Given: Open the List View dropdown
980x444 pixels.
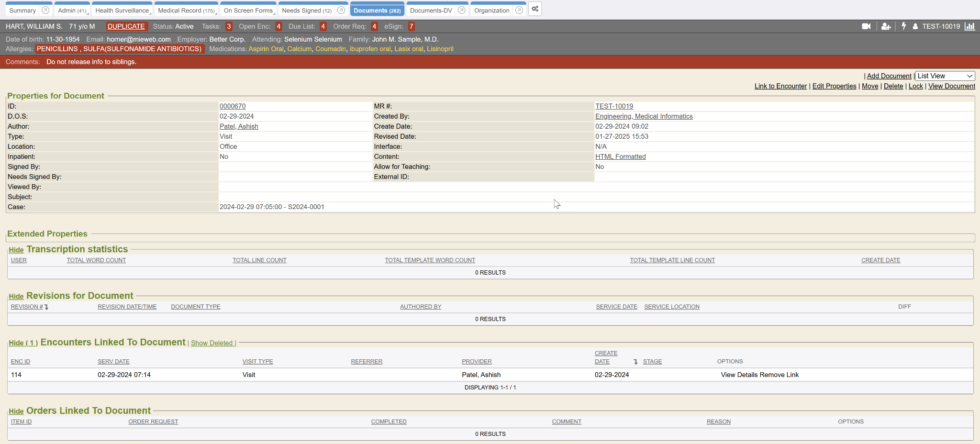Looking at the screenshot, I should coord(945,76).
